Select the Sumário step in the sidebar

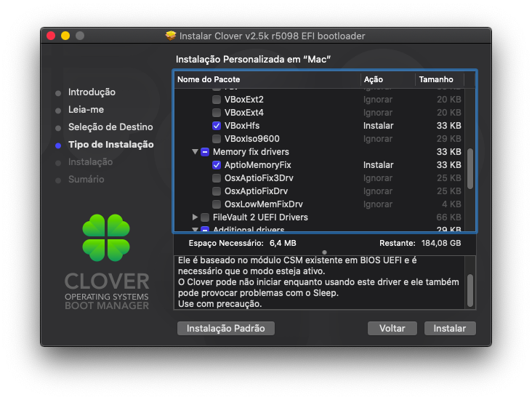tap(86, 180)
